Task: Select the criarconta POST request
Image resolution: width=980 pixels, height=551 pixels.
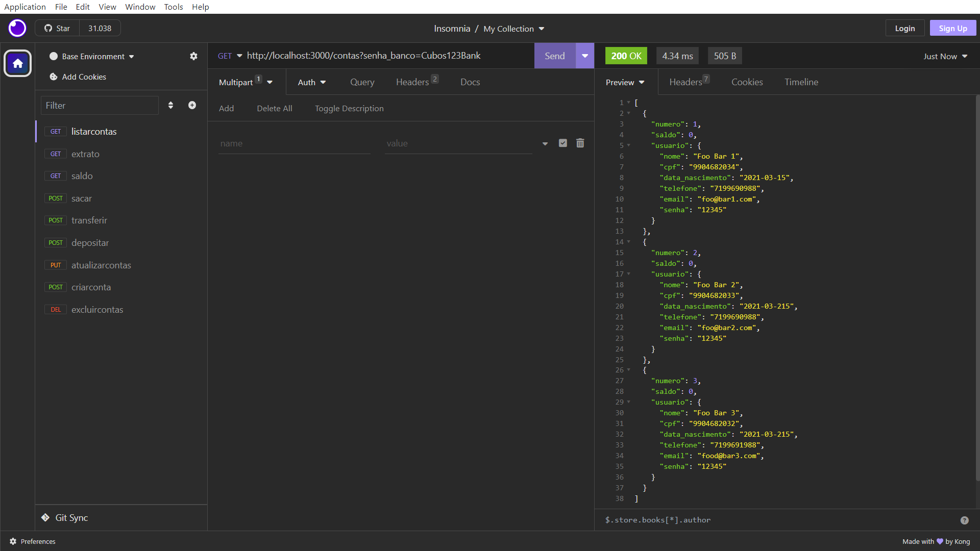Action: pos(91,287)
